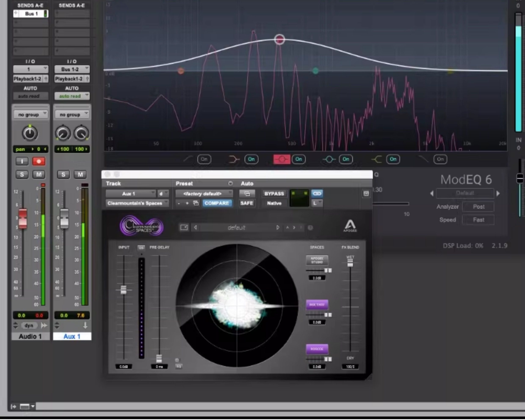Open the factory default preset dropdown
The height and width of the screenshot is (420, 525).
pyautogui.click(x=204, y=193)
